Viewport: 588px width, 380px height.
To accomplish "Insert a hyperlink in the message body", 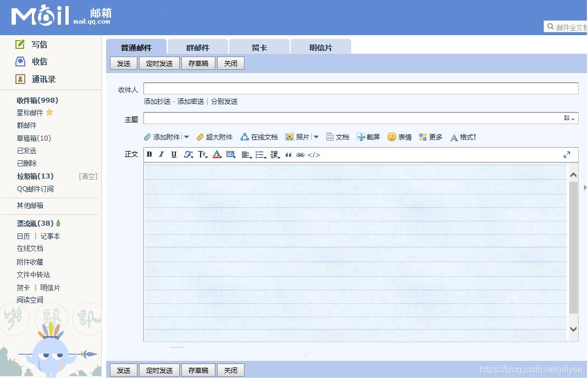I will [x=300, y=155].
